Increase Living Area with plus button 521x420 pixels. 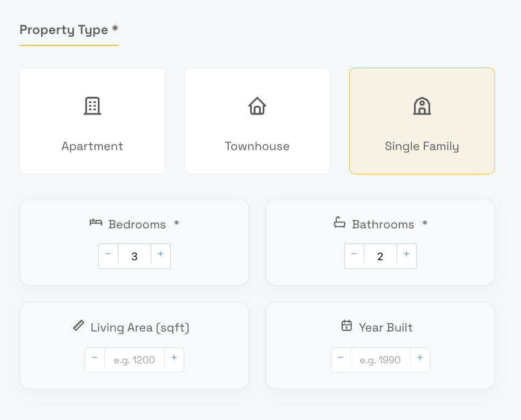(174, 360)
